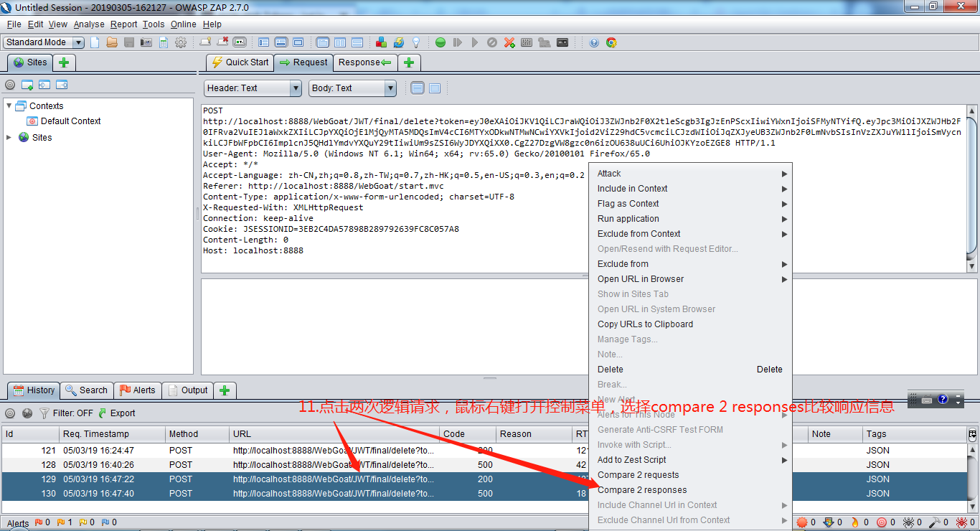
Task: Click the light bulb toolbar icon
Action: click(x=415, y=42)
